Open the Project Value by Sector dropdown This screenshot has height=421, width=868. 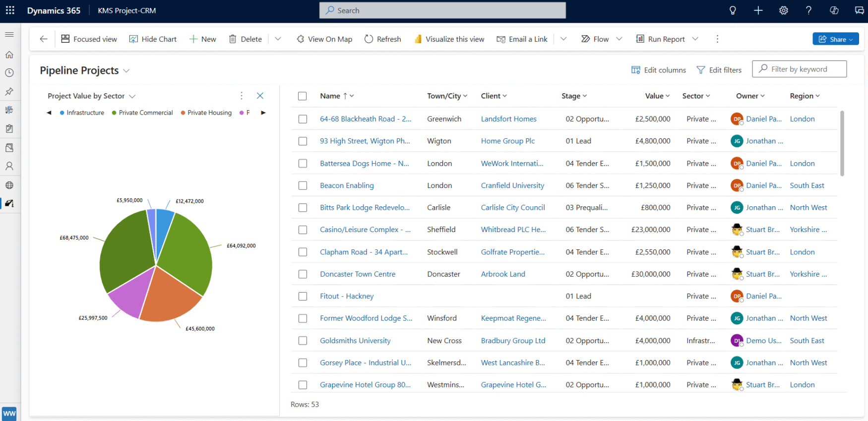[x=132, y=96]
